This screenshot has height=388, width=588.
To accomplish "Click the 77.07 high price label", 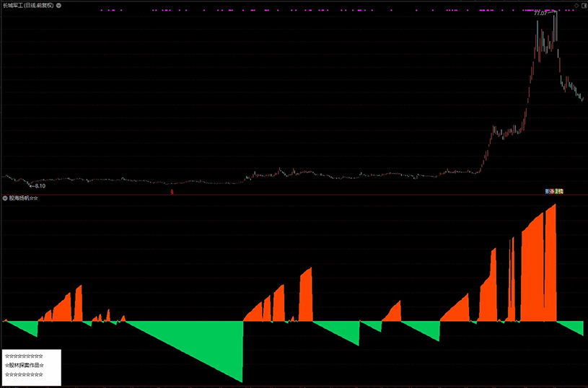I will pyautogui.click(x=540, y=14).
